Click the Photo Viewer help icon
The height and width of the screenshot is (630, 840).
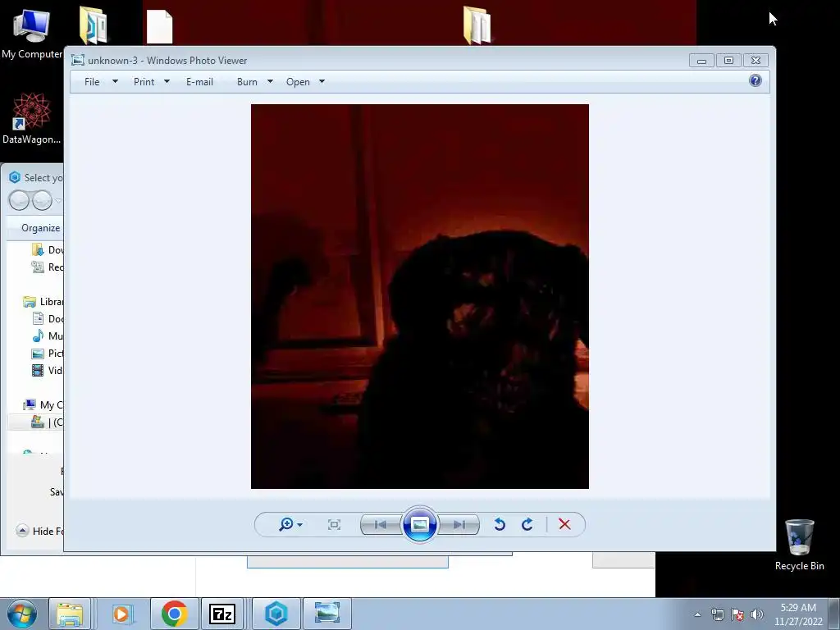[x=756, y=81]
